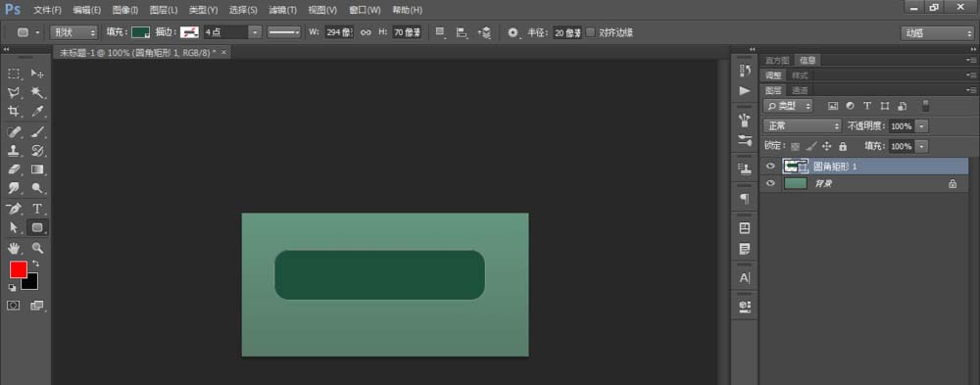Open path arrangement options
The width and height of the screenshot is (980, 385).
click(484, 32)
